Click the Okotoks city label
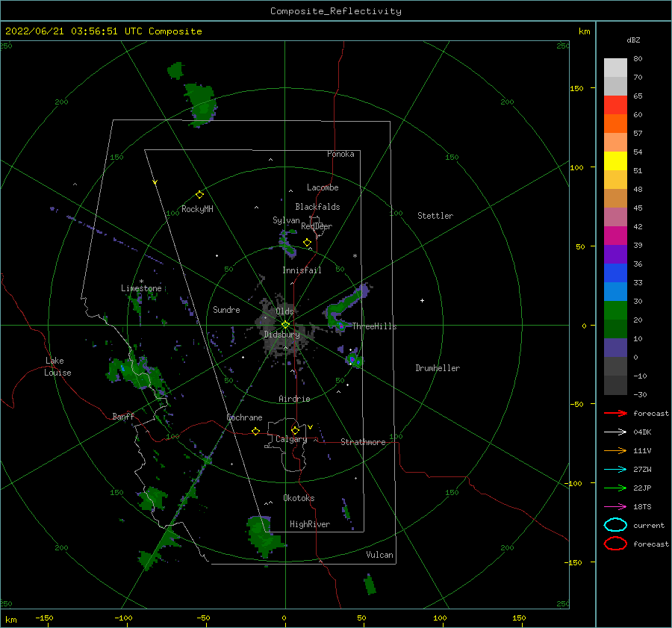 (299, 498)
